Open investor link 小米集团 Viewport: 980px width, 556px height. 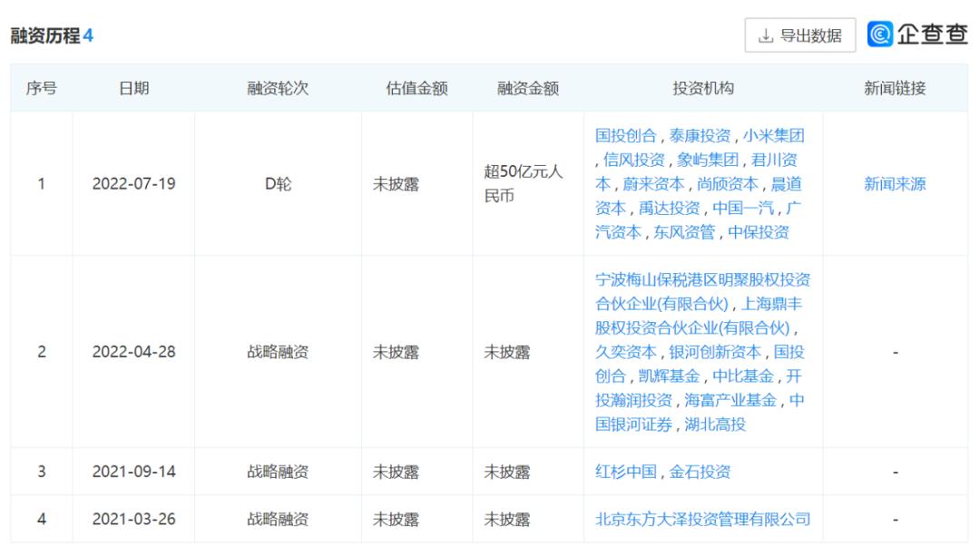pyautogui.click(x=773, y=135)
